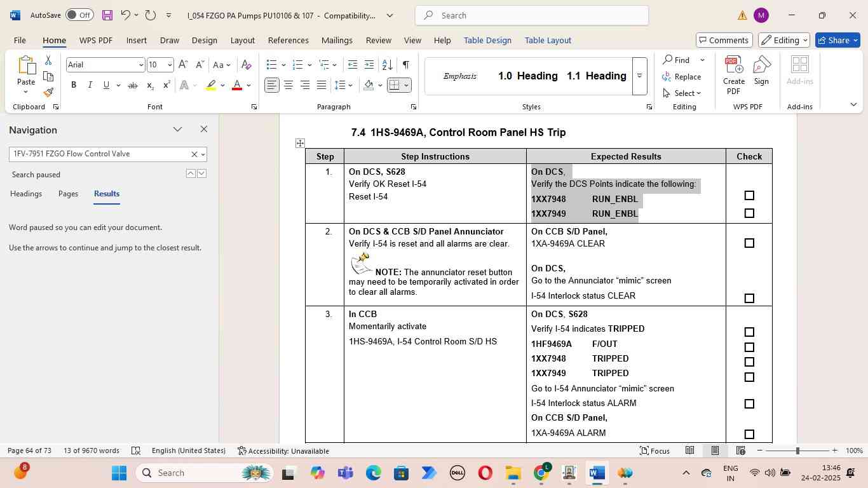Image resolution: width=868 pixels, height=488 pixels.
Task: Open Navigation pane task options chevron
Action: click(x=177, y=130)
